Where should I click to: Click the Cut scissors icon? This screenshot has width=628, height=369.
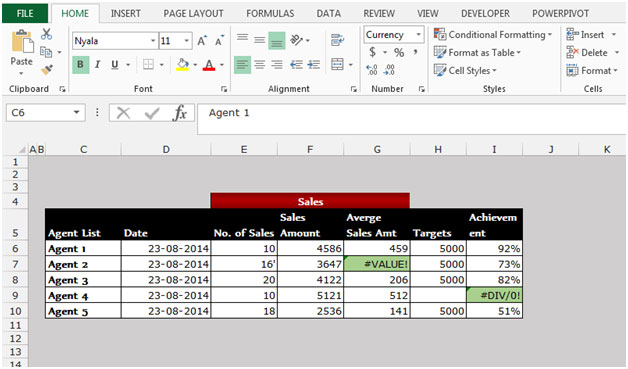point(46,34)
